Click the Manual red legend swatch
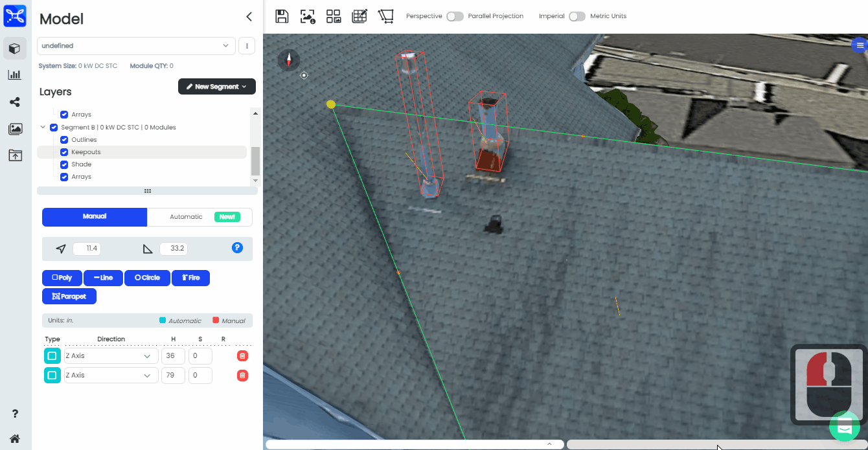 click(x=216, y=321)
